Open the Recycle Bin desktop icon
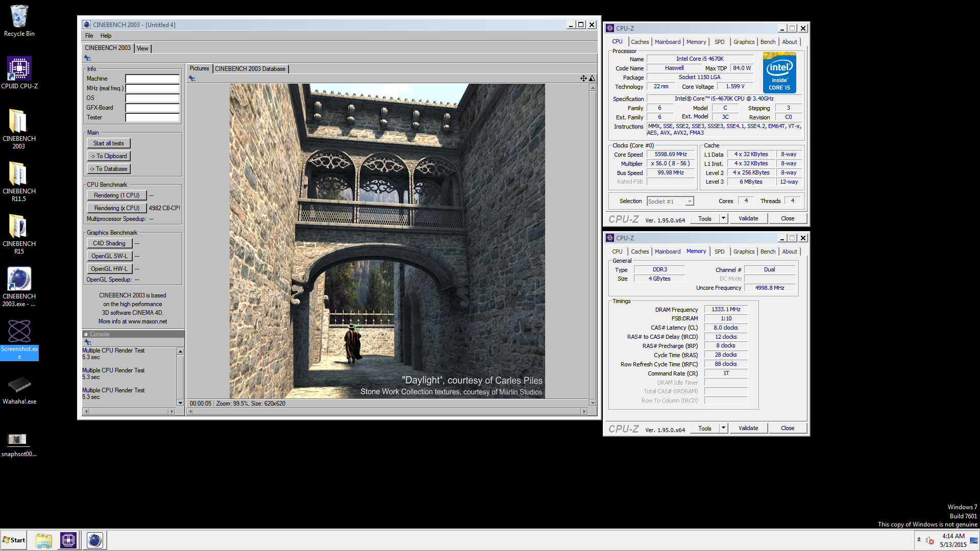This screenshot has height=551, width=980. [x=19, y=21]
